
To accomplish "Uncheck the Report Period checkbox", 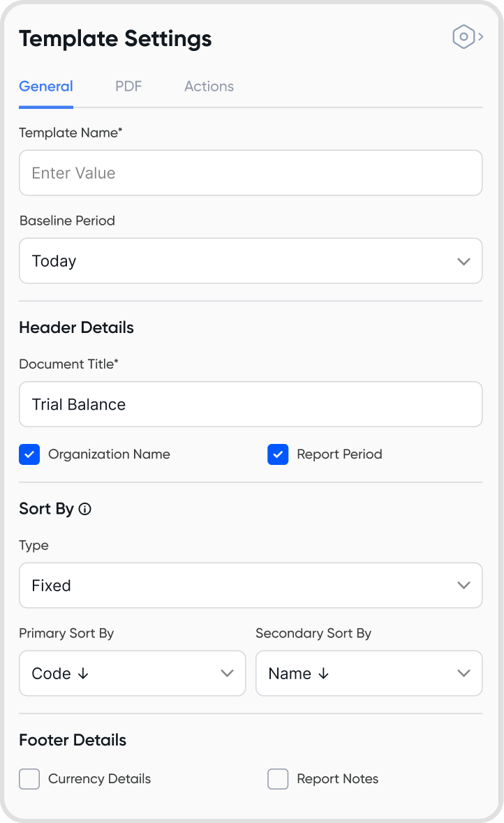I will 278,454.
